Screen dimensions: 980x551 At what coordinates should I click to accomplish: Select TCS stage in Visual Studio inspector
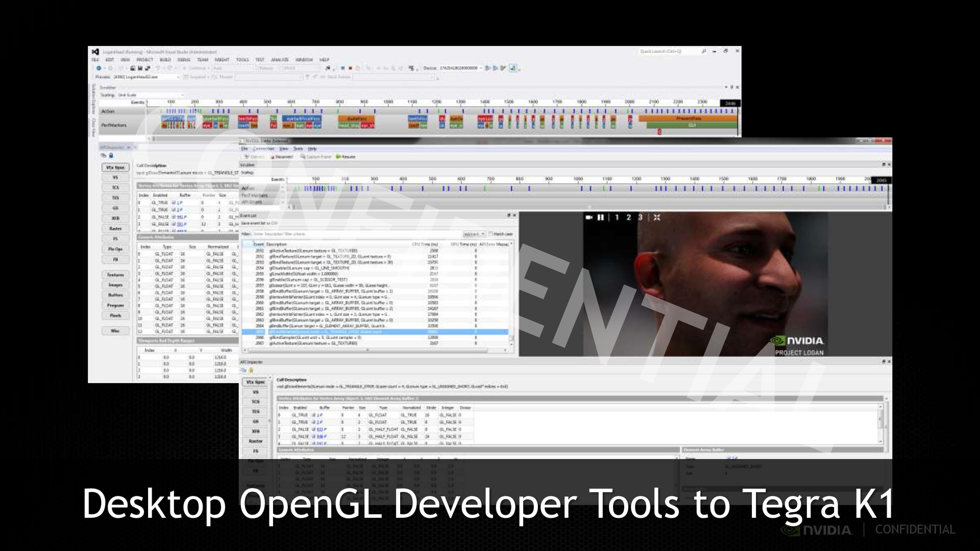[115, 188]
